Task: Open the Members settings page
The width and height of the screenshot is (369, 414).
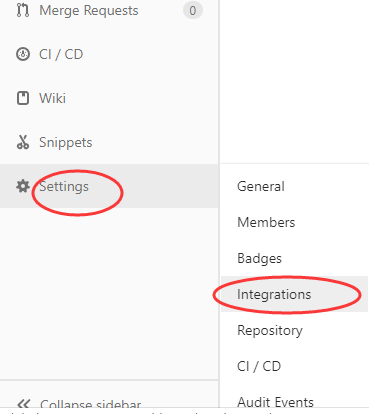Action: point(266,222)
